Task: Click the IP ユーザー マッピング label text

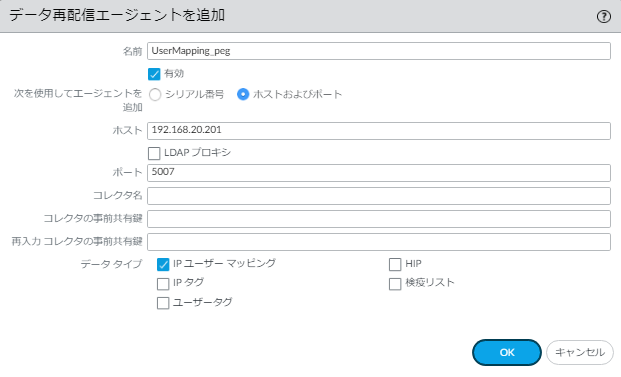Action: (225, 263)
